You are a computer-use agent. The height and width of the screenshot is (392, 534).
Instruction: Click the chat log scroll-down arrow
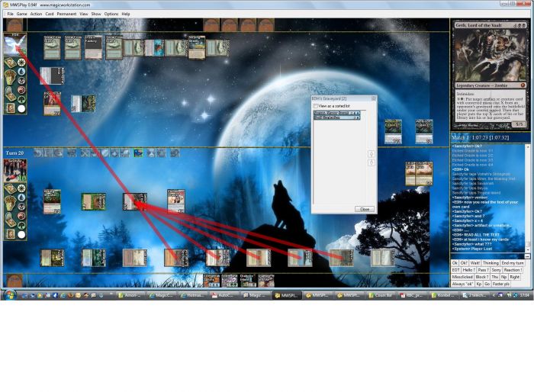tap(528, 249)
